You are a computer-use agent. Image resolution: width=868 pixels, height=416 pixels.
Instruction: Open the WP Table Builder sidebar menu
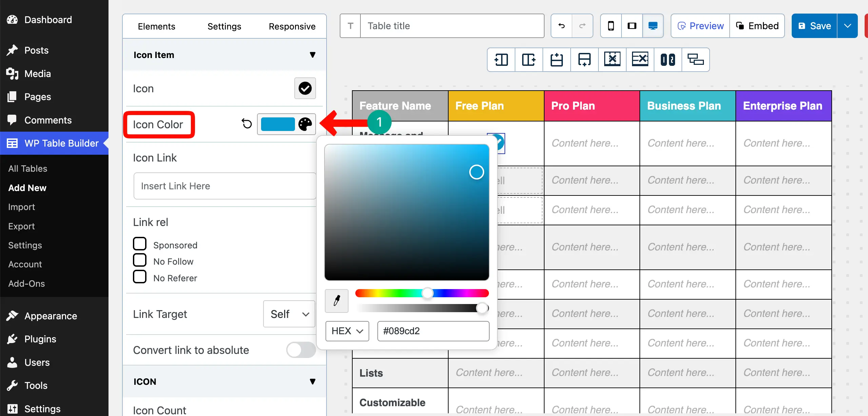pyautogui.click(x=54, y=143)
